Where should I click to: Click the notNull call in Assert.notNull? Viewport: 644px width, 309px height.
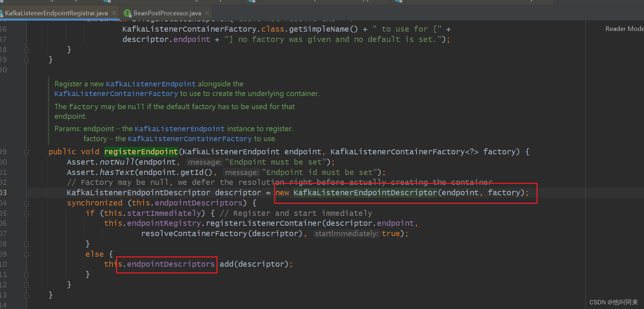coord(117,162)
